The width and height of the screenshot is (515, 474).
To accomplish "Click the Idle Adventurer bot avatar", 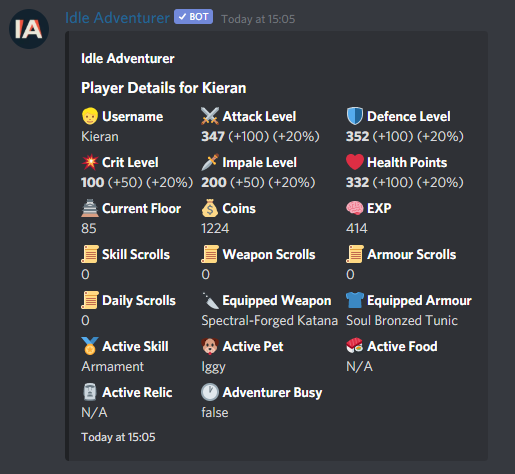I will click(x=29, y=29).
